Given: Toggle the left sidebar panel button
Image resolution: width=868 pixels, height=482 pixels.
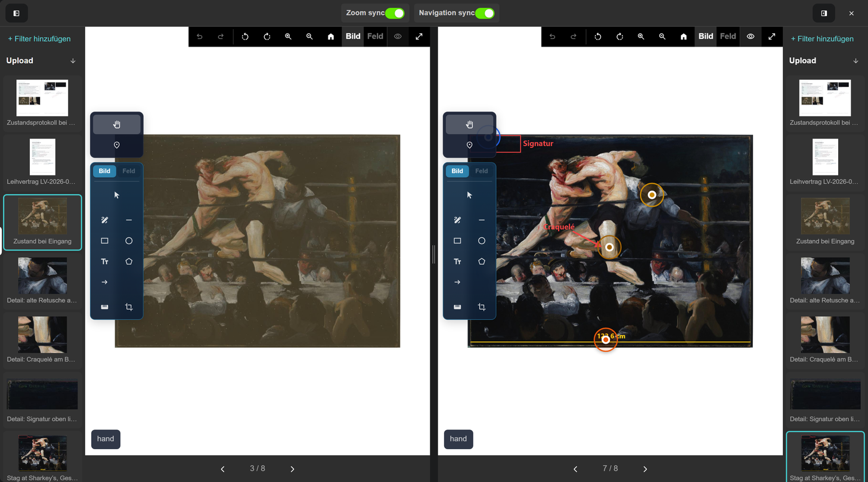Looking at the screenshot, I should [16, 13].
